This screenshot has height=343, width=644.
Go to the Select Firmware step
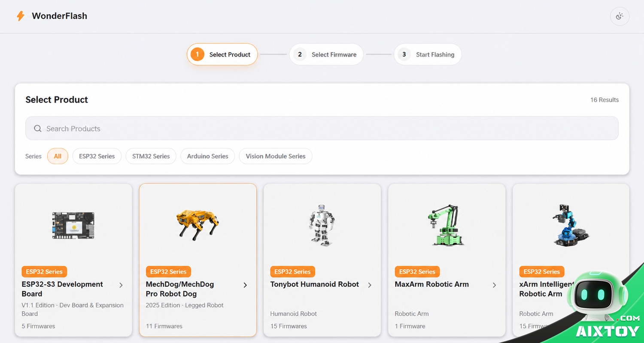326,54
